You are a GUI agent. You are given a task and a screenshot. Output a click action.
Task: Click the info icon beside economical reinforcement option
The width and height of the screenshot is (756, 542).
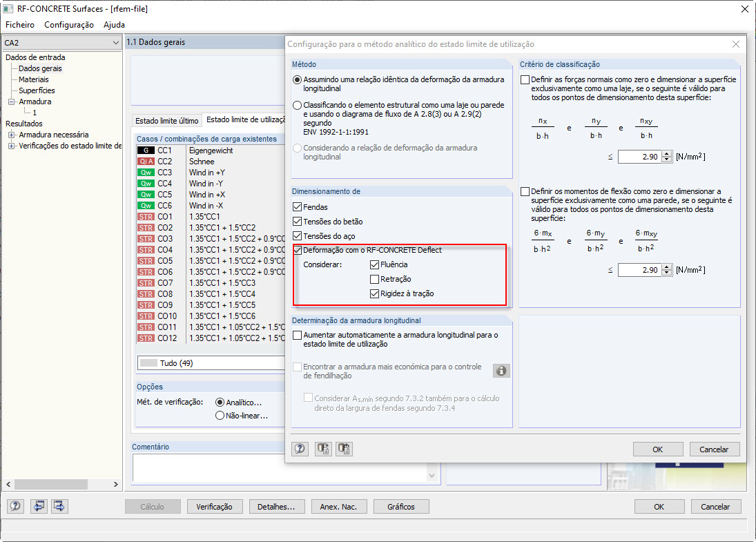501,371
